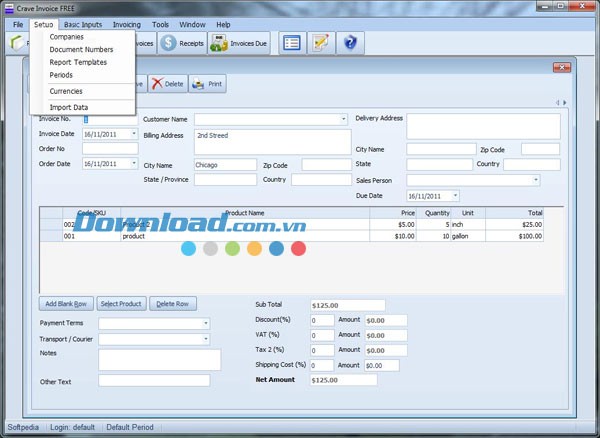Image resolution: width=600 pixels, height=438 pixels.
Task: Click the red X Delete icon
Action: pyautogui.click(x=157, y=83)
